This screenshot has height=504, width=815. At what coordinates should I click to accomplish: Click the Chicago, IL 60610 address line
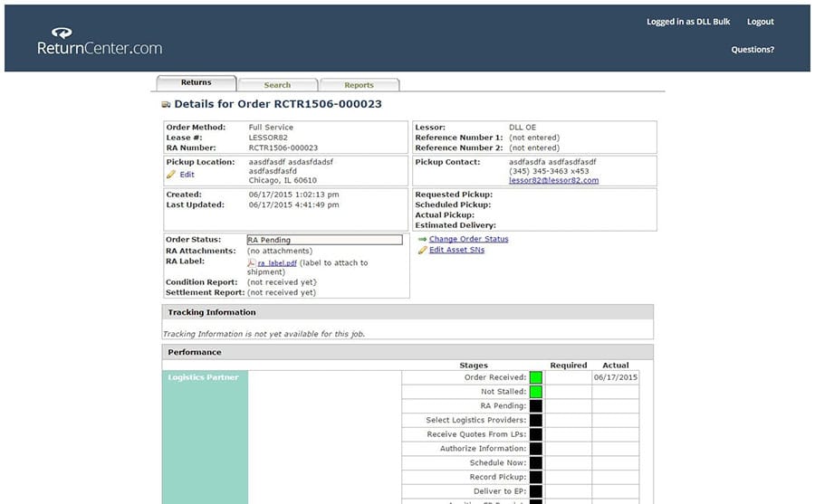tap(283, 181)
